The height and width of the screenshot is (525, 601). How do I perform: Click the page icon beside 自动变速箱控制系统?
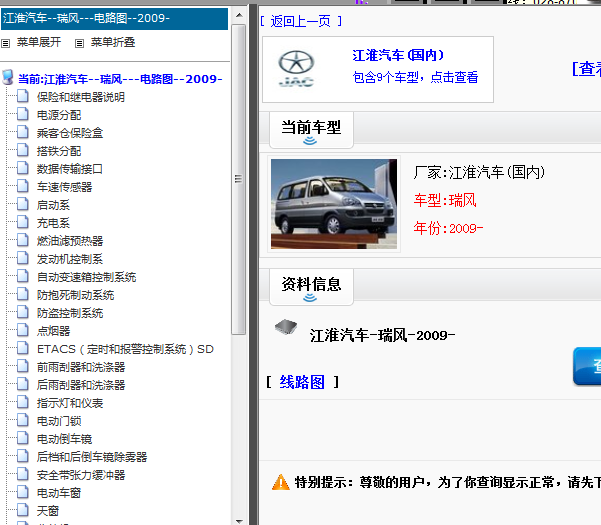point(23,276)
